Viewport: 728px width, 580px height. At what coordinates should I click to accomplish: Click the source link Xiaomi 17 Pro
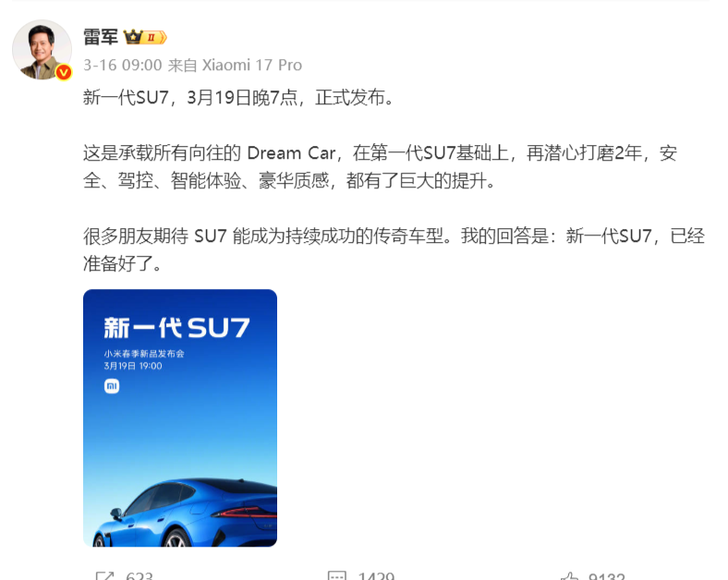[x=252, y=65]
